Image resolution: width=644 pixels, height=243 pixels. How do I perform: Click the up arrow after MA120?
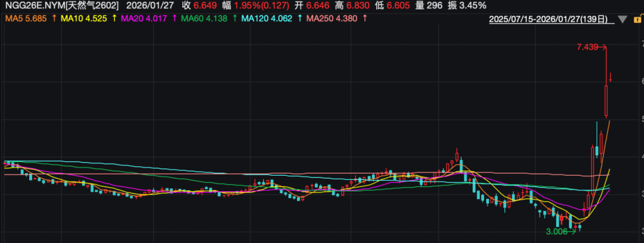pyautogui.click(x=298, y=19)
